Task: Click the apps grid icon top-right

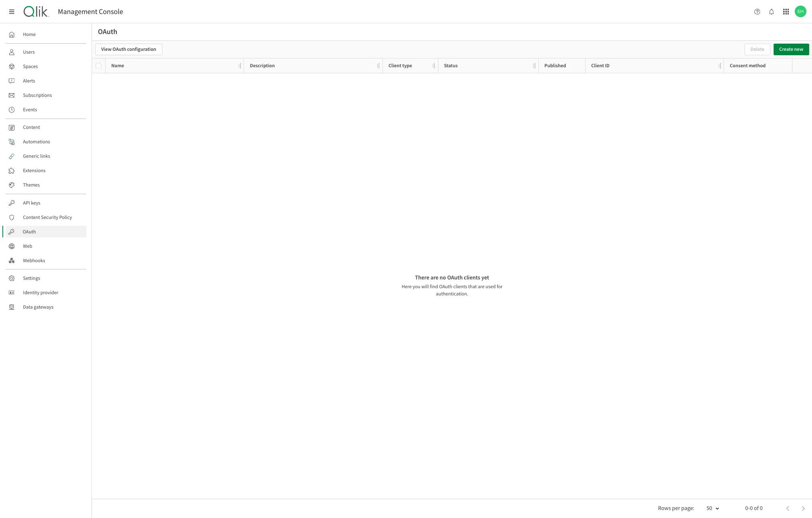Action: tap(786, 11)
